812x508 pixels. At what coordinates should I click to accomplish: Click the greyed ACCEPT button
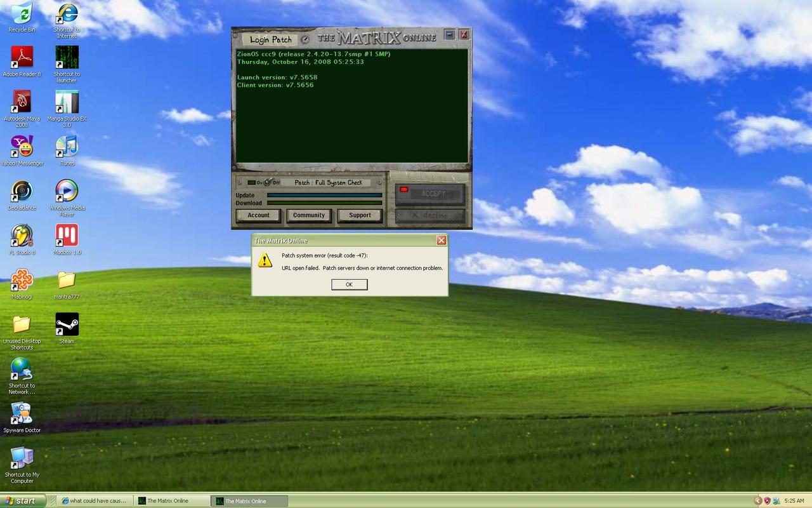tap(431, 194)
